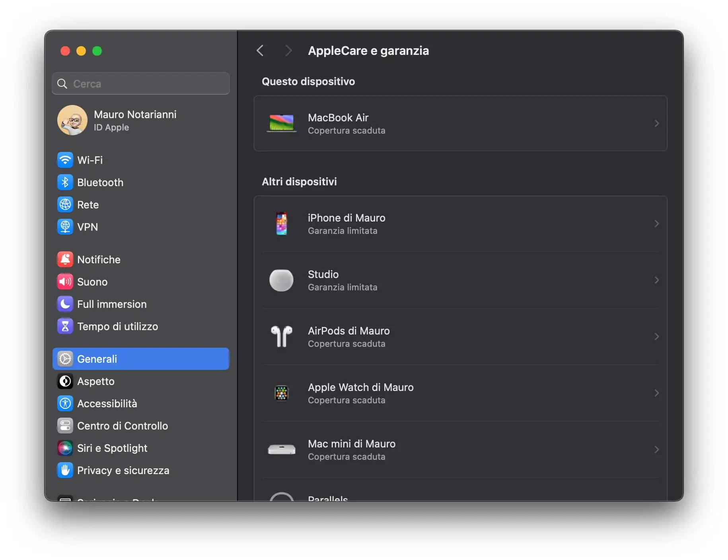The height and width of the screenshot is (560, 728).
Task: Open Notifiche settings
Action: 99,259
